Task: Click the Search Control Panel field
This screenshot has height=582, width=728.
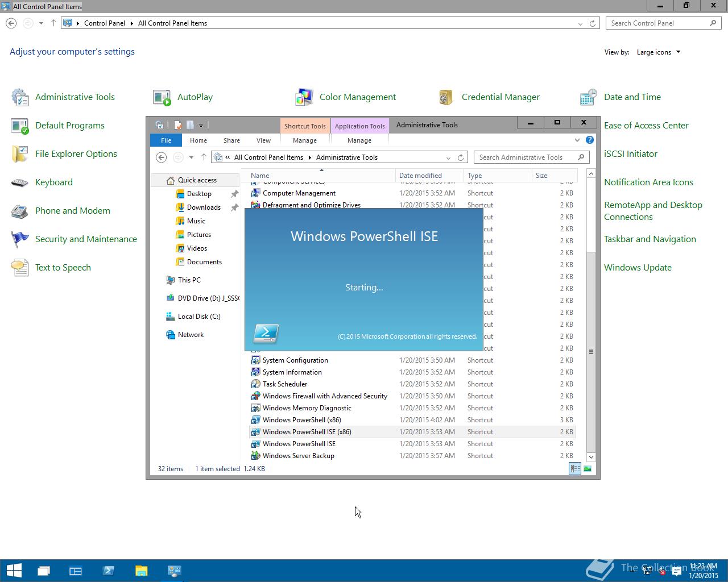Action: [663, 23]
